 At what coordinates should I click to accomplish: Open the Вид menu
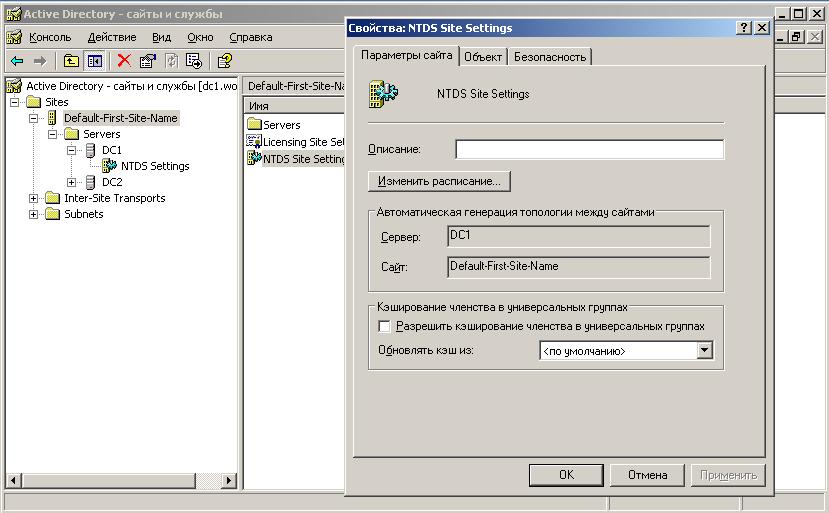tap(161, 37)
